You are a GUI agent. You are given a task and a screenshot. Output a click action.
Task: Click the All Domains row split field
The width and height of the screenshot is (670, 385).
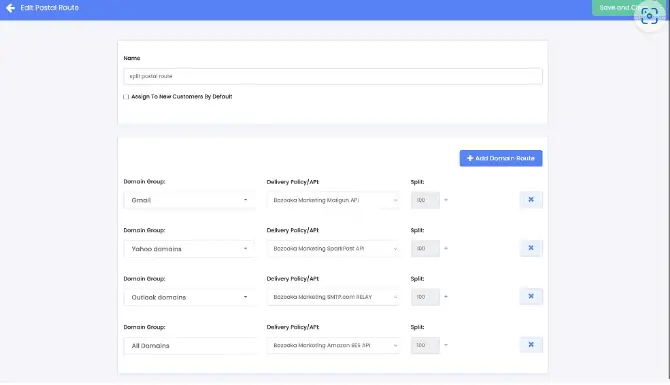click(425, 345)
